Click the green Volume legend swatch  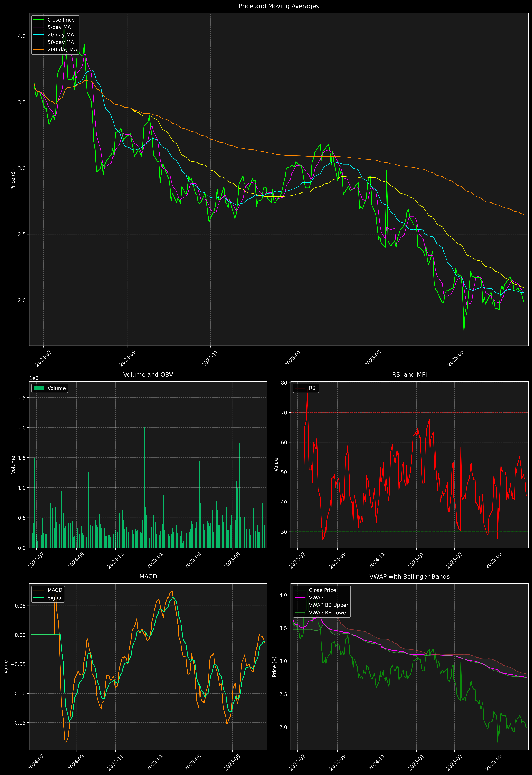click(39, 388)
